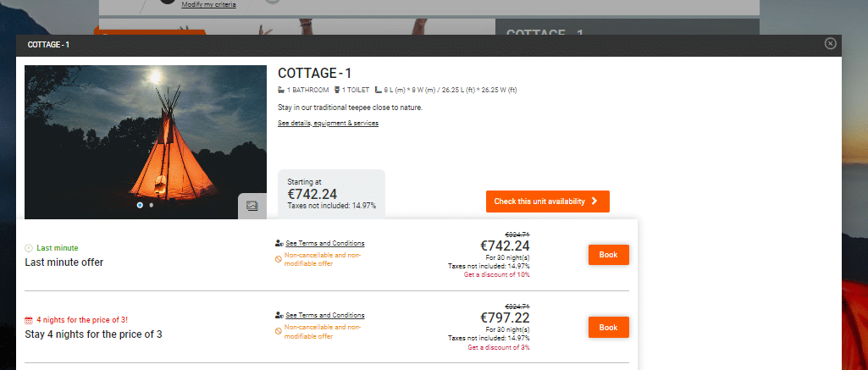Image resolution: width=868 pixels, height=370 pixels.
Task: Click the dimensions icon next to unit size
Action: (x=378, y=90)
